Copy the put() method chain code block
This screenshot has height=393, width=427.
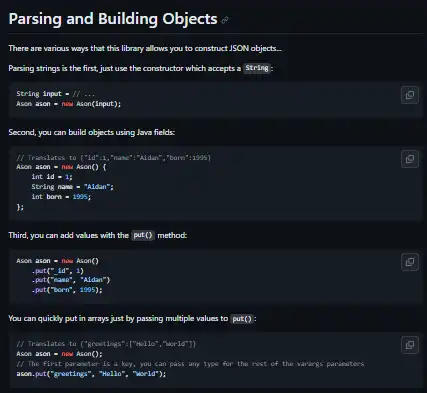point(410,262)
